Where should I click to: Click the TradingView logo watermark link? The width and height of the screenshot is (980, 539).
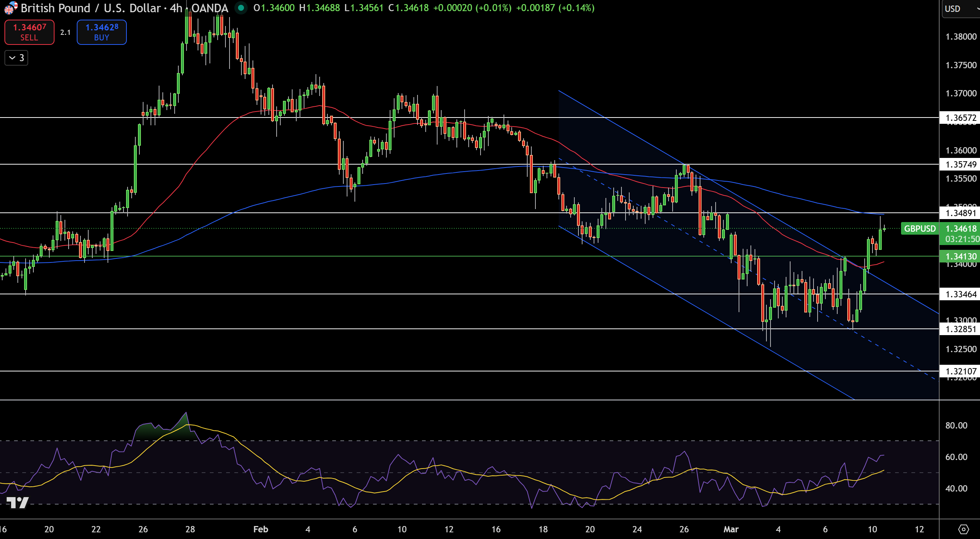tap(17, 503)
